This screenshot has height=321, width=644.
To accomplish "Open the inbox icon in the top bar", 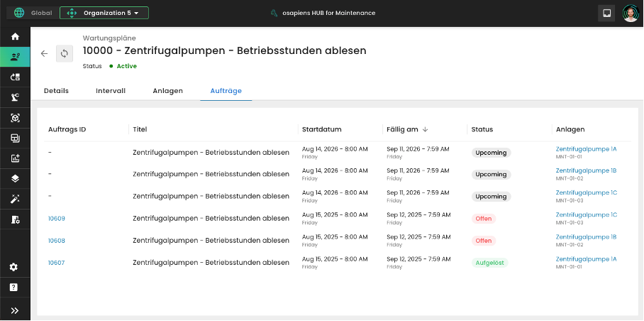I will coord(606,13).
